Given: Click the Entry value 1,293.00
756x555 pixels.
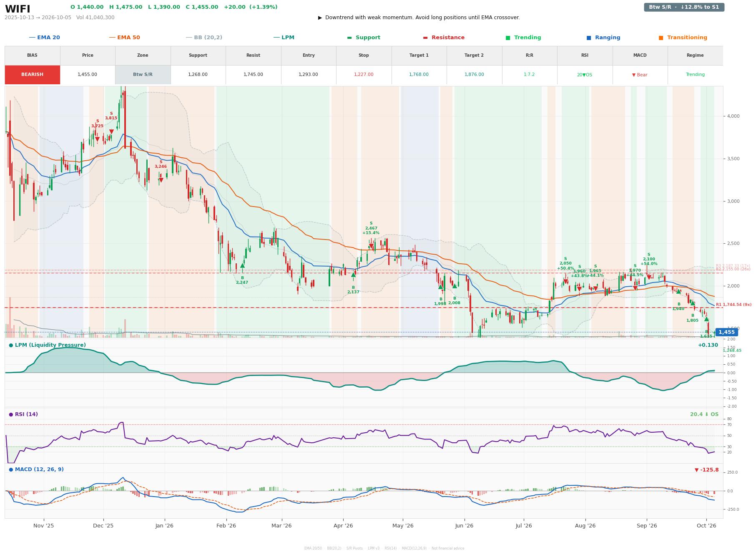Looking at the screenshot, I should 308,75.
